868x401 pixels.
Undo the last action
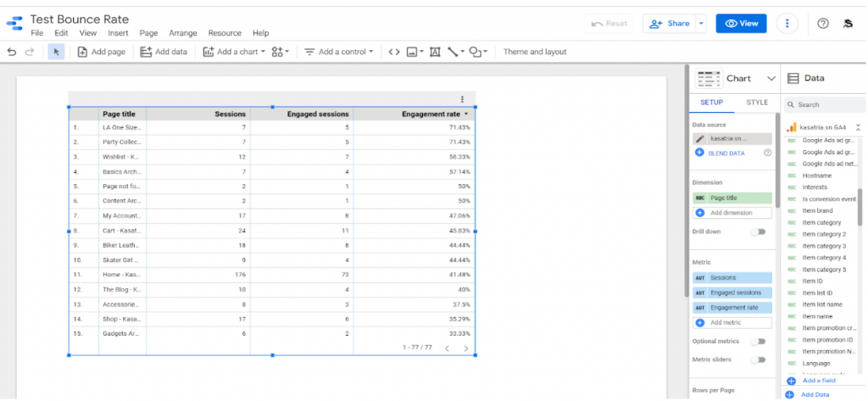point(12,52)
